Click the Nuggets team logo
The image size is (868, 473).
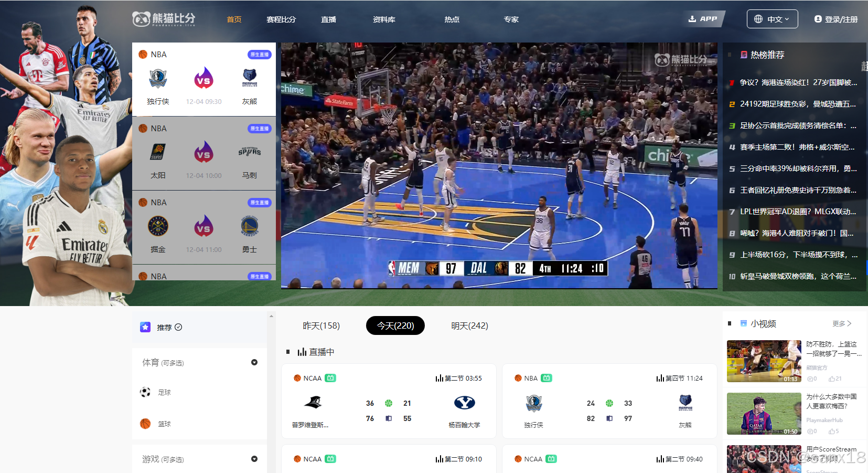158,226
